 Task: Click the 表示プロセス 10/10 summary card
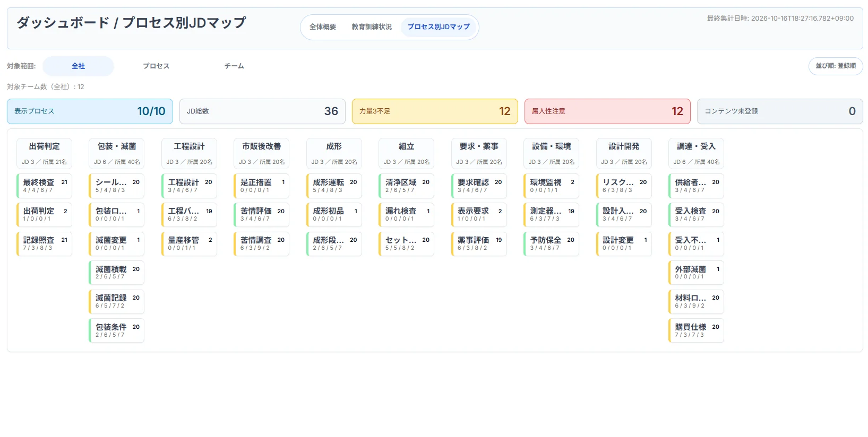pos(90,111)
